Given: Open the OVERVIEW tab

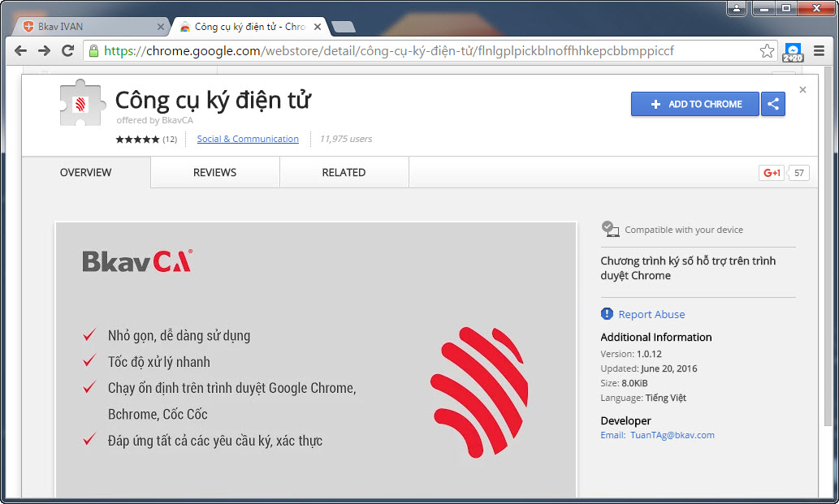Looking at the screenshot, I should pyautogui.click(x=85, y=172).
